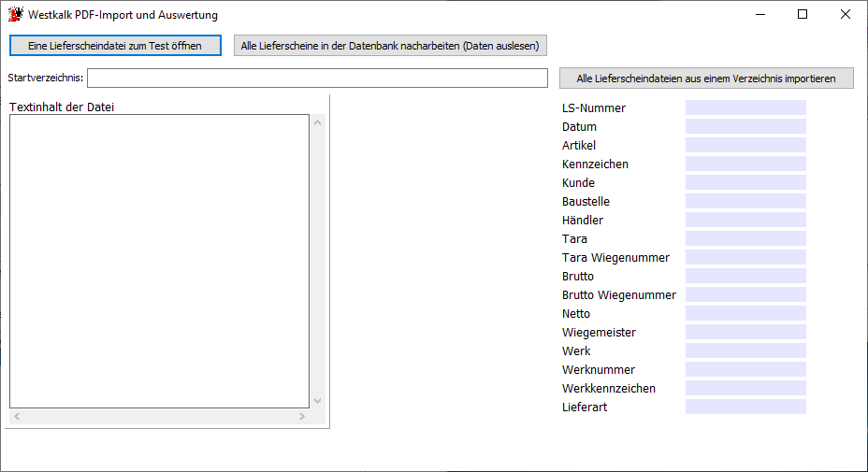Click the Westkalk app icon in title bar

tap(16, 14)
